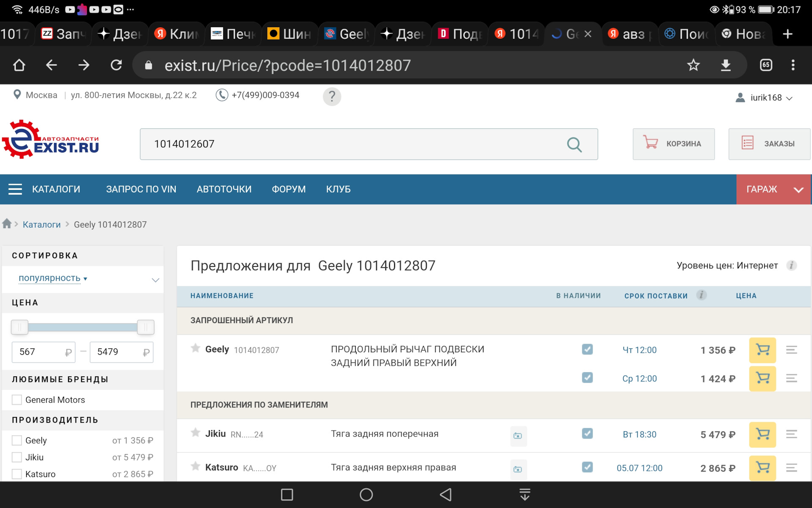This screenshot has width=812, height=508.
Task: Switch to the Geely browser tab
Action: [346, 34]
